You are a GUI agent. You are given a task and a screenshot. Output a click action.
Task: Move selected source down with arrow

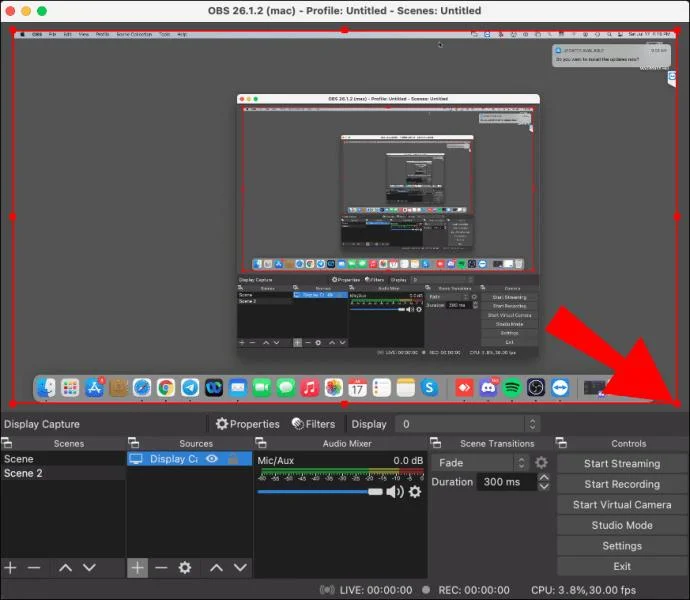240,567
